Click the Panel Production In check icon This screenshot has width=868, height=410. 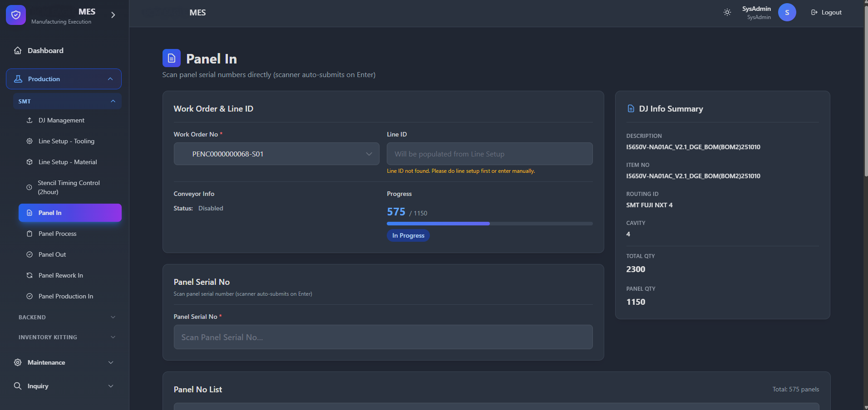[30, 296]
